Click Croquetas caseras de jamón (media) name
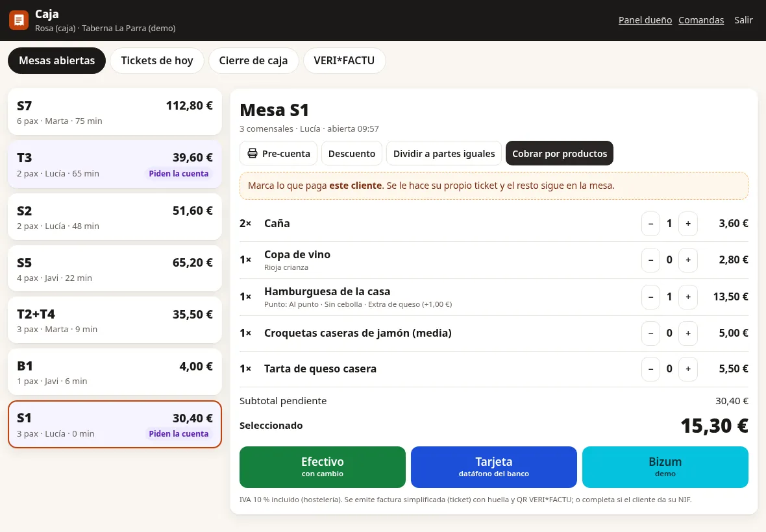Image resolution: width=766 pixels, height=532 pixels. pyautogui.click(x=358, y=333)
